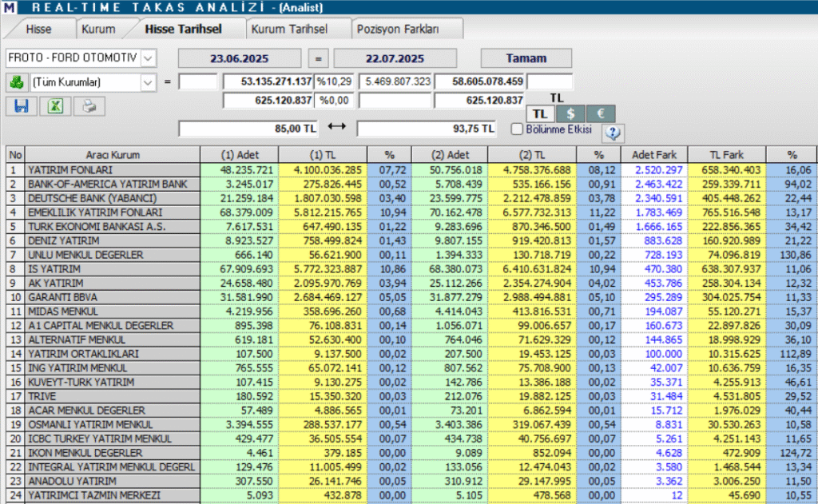Click the green institutions icon
Image resolution: width=818 pixels, height=504 pixels.
15,81
